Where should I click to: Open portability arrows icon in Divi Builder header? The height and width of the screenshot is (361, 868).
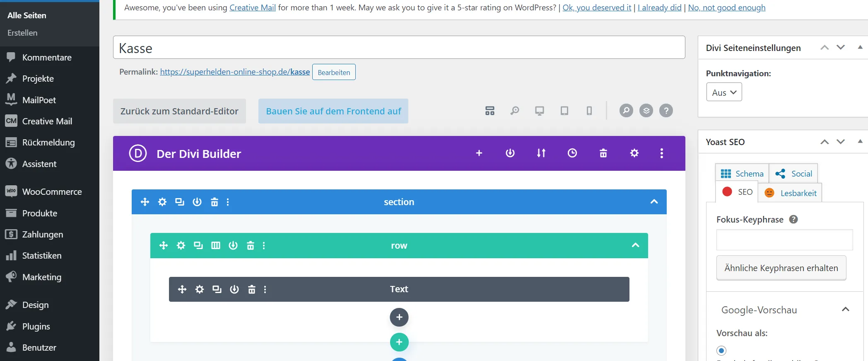(541, 153)
